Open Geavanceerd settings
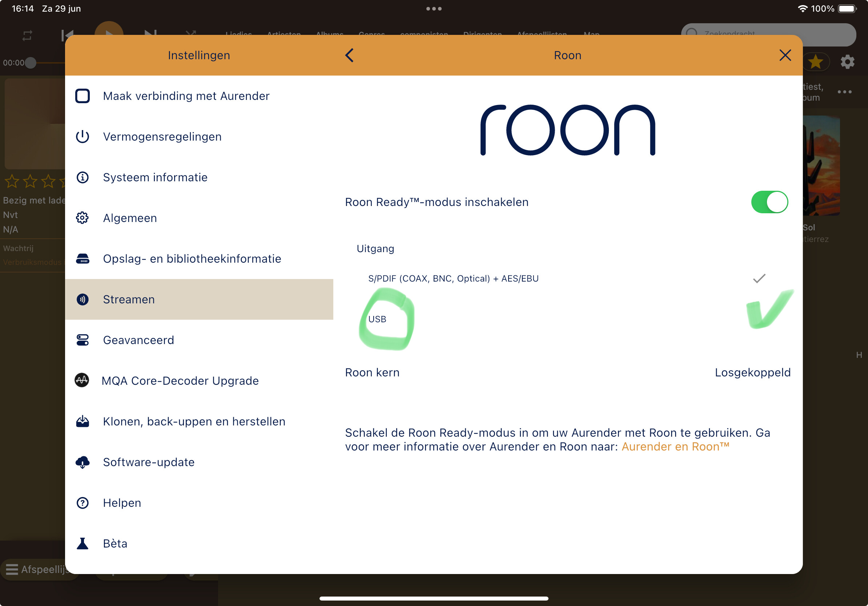Screen dimensions: 868x606 (199, 340)
